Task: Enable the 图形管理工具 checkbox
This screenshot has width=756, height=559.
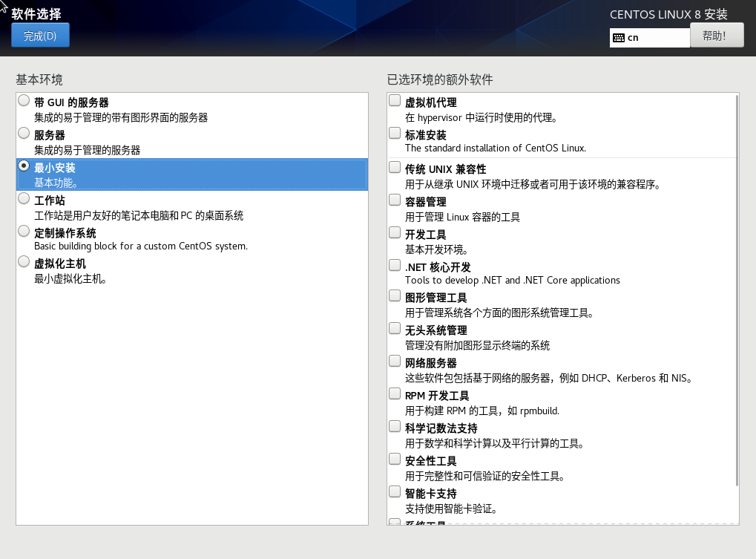Action: (x=395, y=295)
